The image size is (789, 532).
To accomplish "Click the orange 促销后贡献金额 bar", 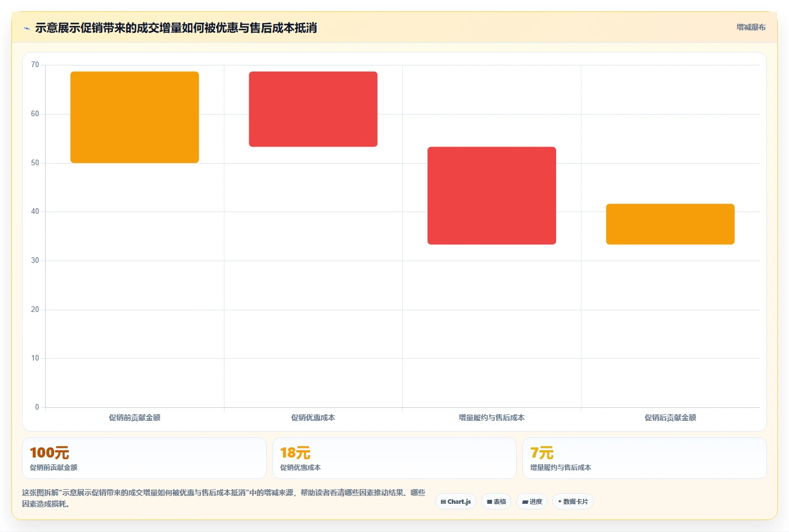I will coord(670,224).
